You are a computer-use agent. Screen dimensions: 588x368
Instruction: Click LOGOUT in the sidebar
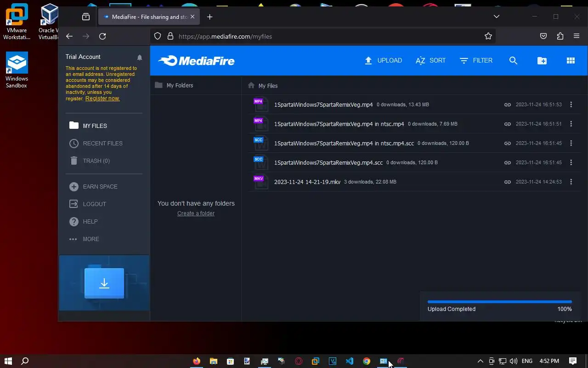point(88,204)
